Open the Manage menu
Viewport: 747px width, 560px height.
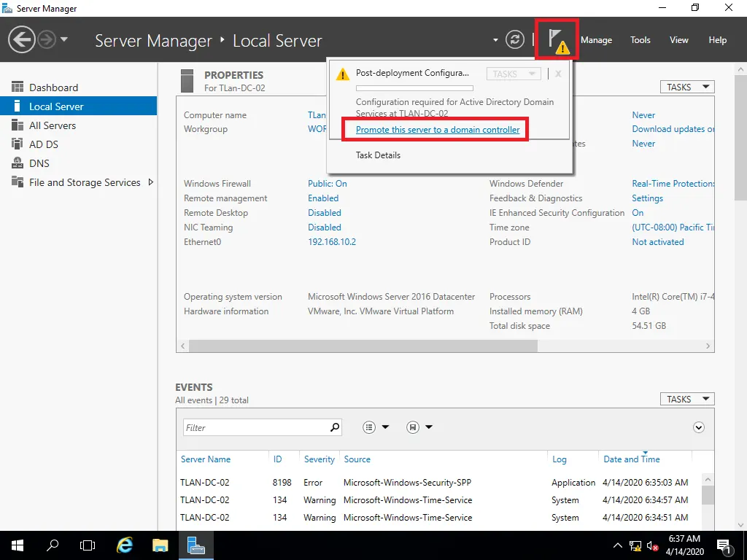pos(596,40)
